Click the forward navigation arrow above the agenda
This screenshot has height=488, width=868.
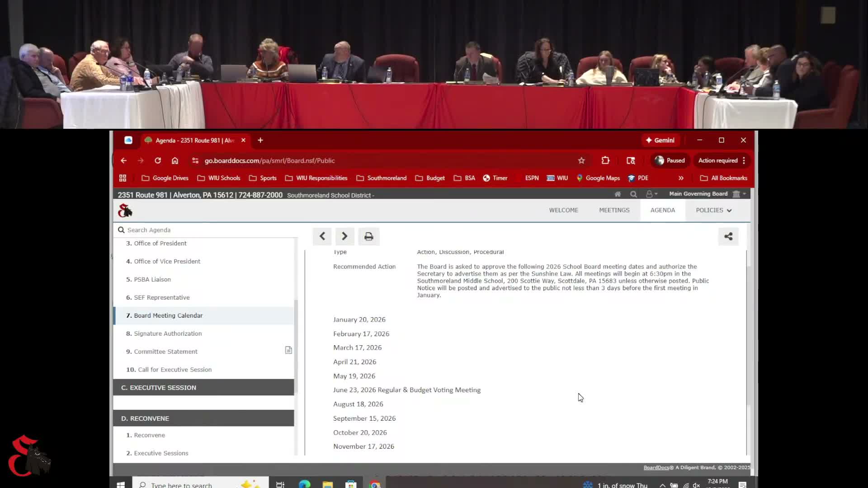coord(344,236)
